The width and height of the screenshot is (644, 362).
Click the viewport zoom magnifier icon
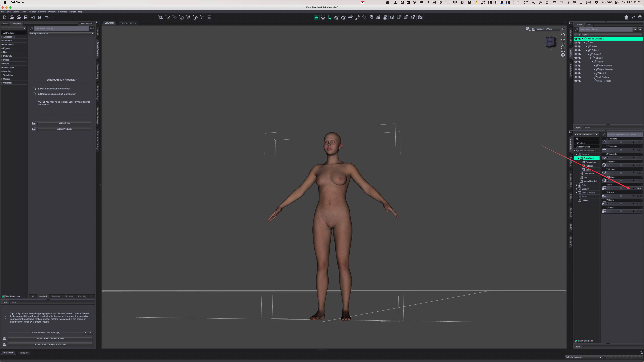pyautogui.click(x=563, y=45)
